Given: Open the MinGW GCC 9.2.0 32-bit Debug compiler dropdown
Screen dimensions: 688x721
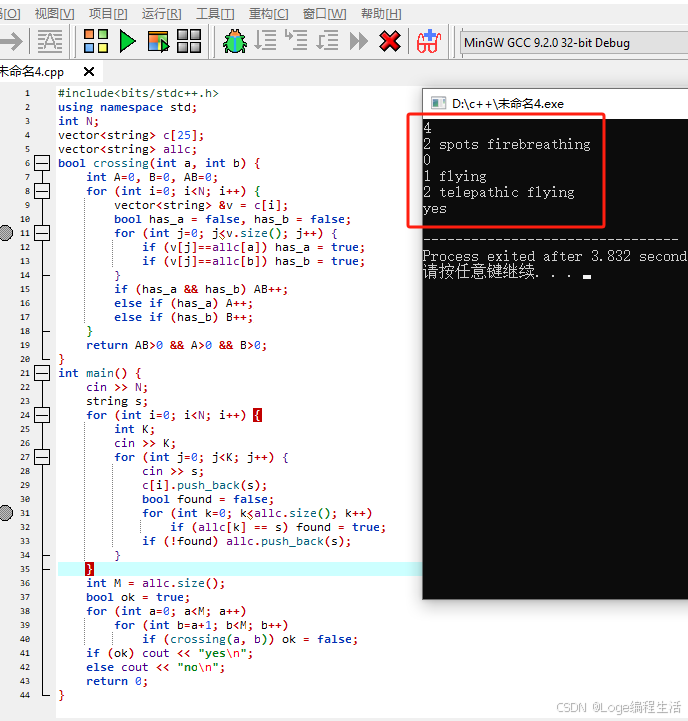Looking at the screenshot, I should point(574,43).
